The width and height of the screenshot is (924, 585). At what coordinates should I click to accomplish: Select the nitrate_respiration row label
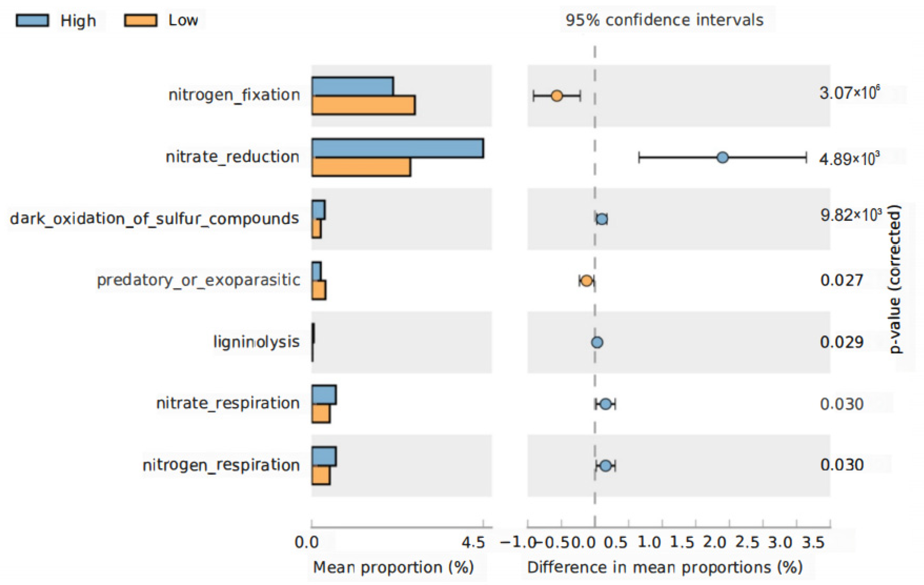[228, 404]
